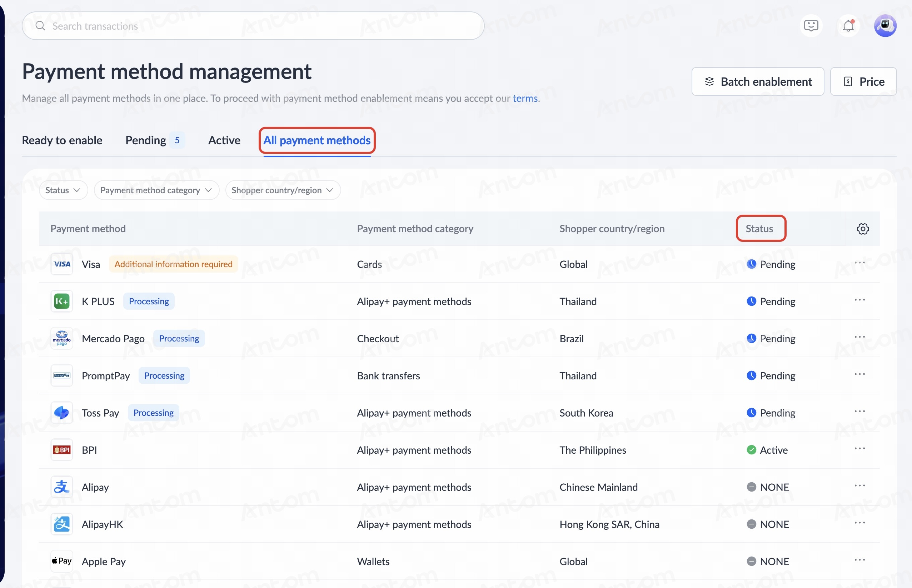The width and height of the screenshot is (912, 588).
Task: Click the Payment method management heading
Action: point(167,71)
